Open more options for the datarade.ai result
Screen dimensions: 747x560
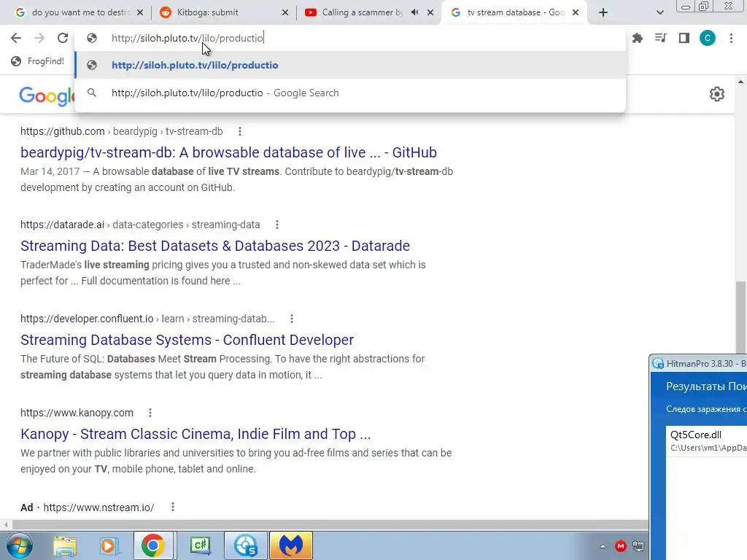click(x=276, y=225)
